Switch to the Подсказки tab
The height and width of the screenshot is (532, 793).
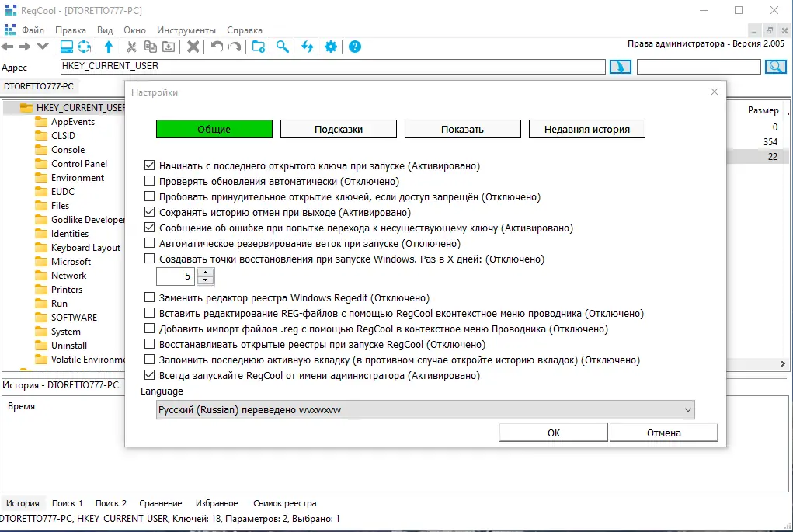tap(339, 129)
